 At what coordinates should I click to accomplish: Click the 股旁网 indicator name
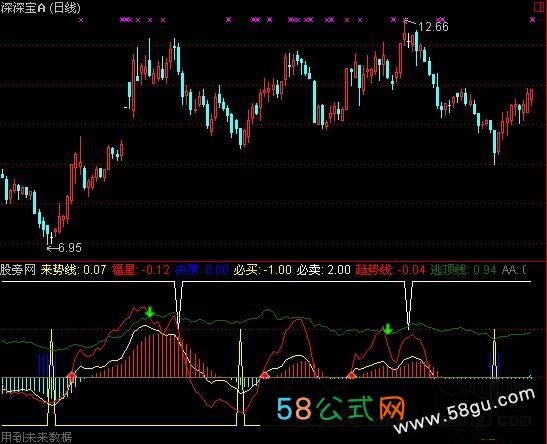click(18, 270)
